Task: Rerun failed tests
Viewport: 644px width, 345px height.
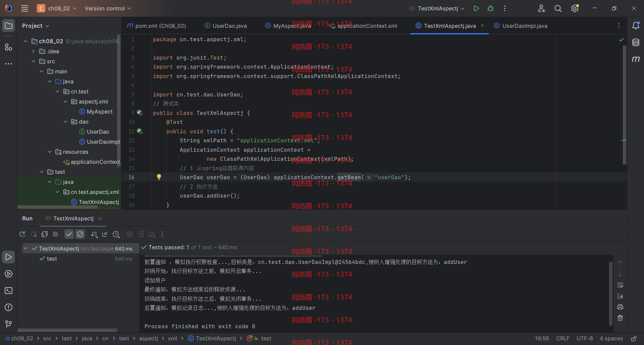Action: (x=34, y=234)
